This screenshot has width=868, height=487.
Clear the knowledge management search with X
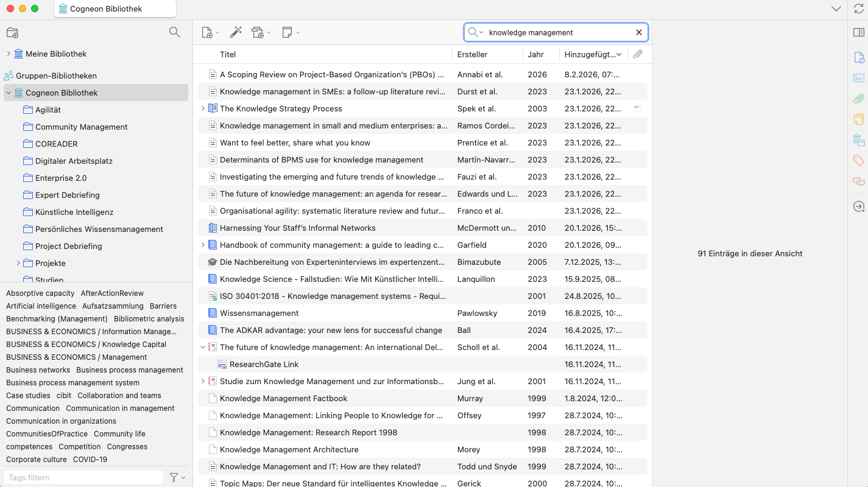click(639, 32)
